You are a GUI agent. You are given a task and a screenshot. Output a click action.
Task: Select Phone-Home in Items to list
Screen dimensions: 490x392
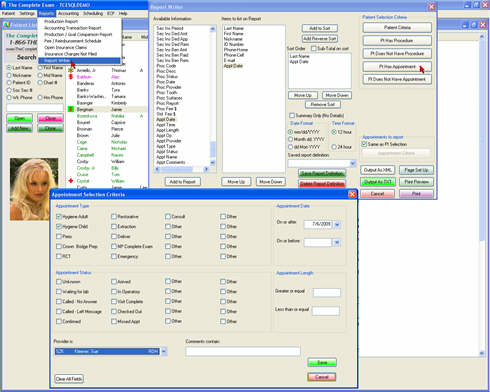[x=236, y=50]
